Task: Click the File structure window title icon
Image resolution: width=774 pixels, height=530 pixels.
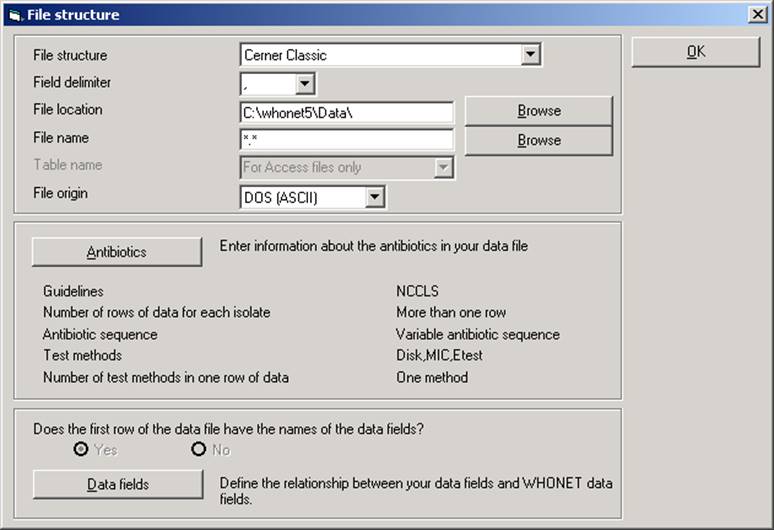Action: point(13,14)
